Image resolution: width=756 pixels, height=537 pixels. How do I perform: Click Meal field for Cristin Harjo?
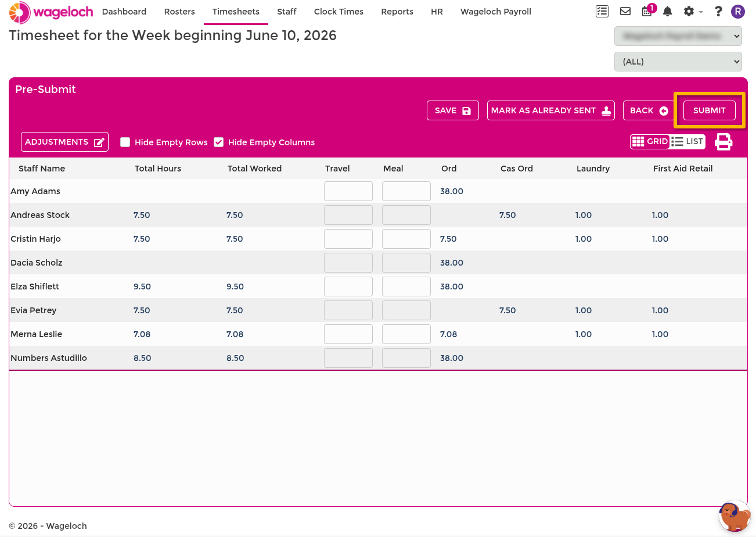[406, 239]
